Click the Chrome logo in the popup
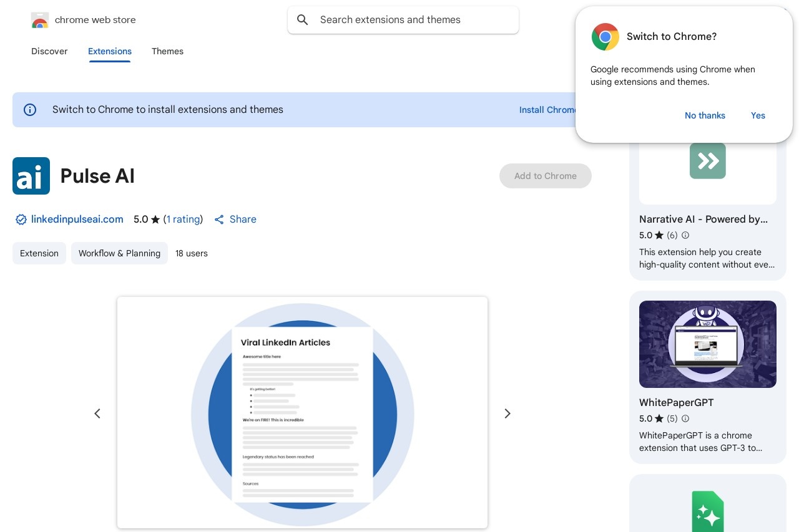This screenshot has height=532, width=799. coord(605,37)
